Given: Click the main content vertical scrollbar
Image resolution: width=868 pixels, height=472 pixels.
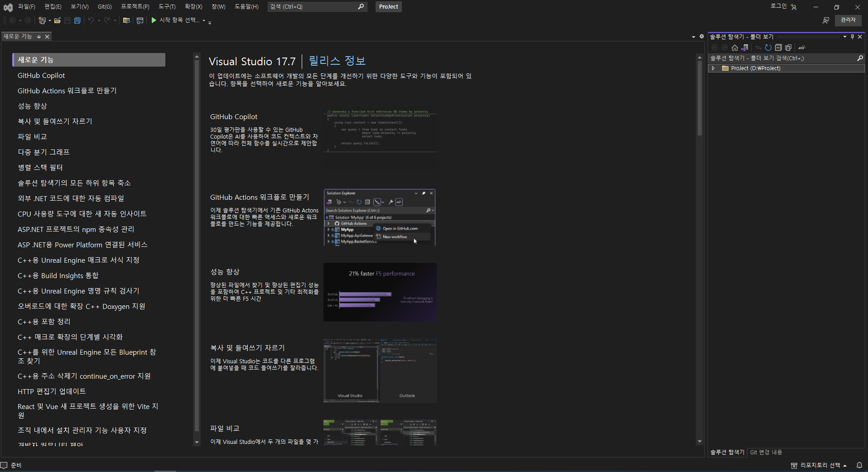Looking at the screenshot, I should point(699,97).
